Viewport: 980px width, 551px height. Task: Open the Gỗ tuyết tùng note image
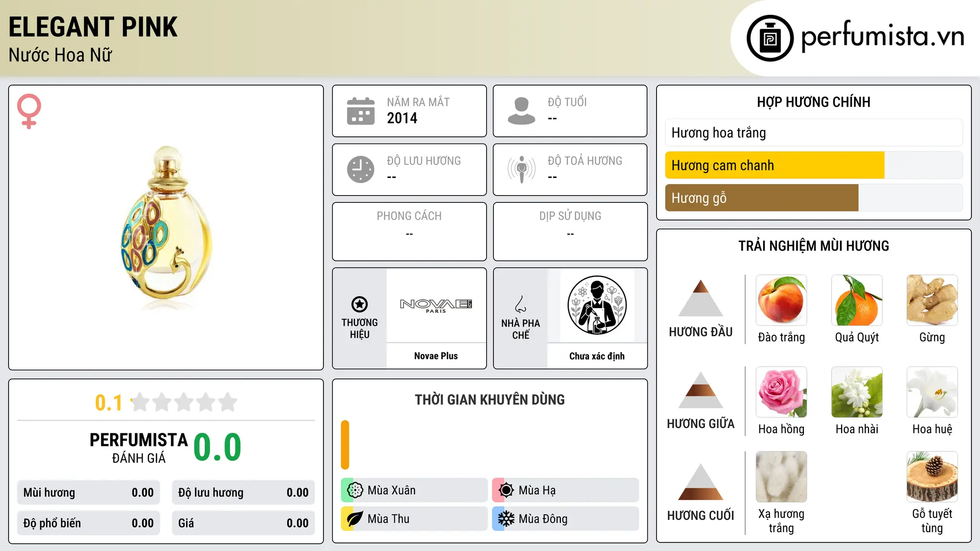932,477
